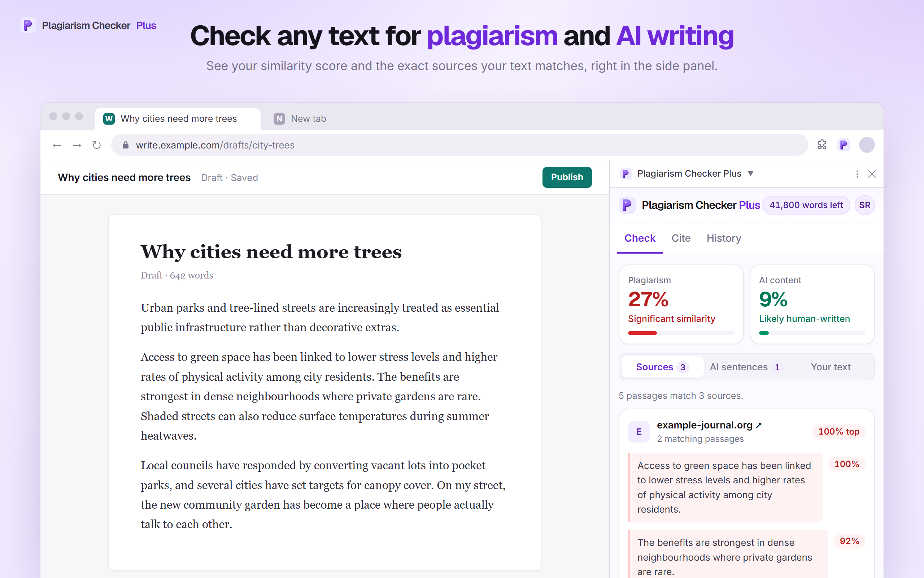Image resolution: width=924 pixels, height=578 pixels.
Task: Click '5 passages match 3 sources.' text
Action: pyautogui.click(x=681, y=396)
